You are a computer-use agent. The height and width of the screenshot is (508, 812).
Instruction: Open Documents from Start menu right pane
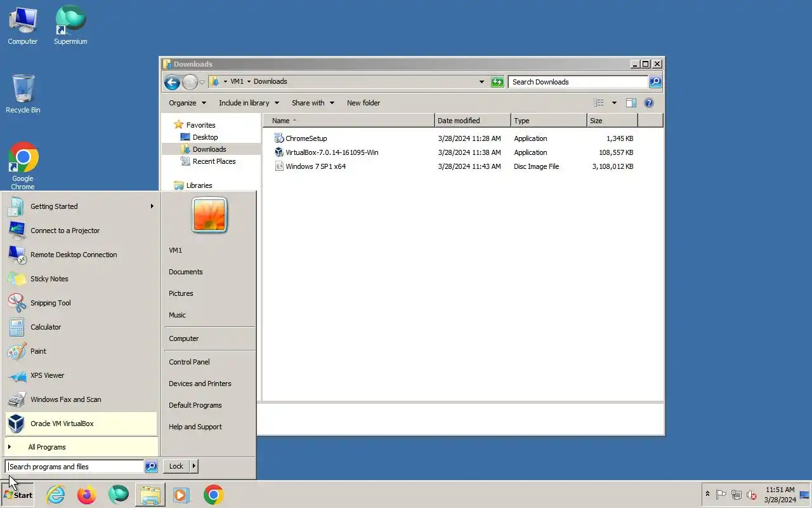186,272
